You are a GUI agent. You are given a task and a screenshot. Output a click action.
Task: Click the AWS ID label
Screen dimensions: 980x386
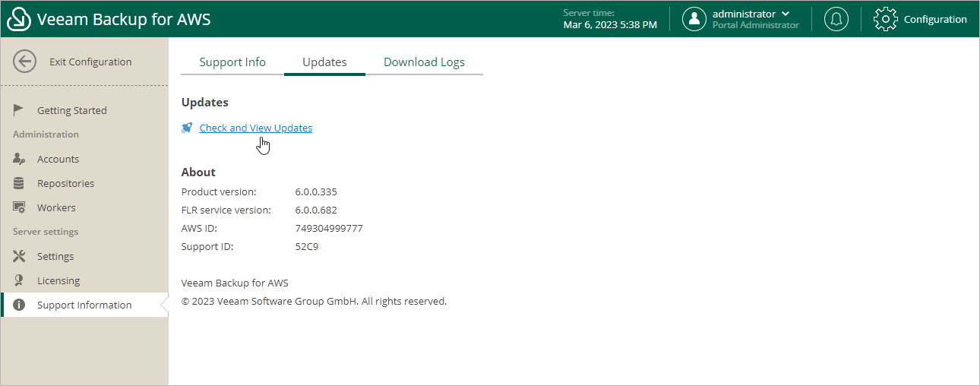[x=199, y=228]
